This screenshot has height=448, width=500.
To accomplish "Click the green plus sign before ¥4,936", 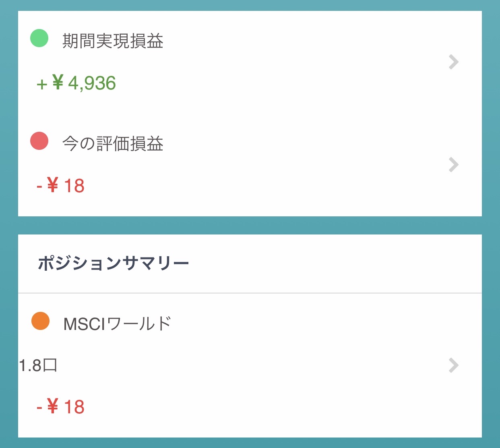I will [42, 85].
